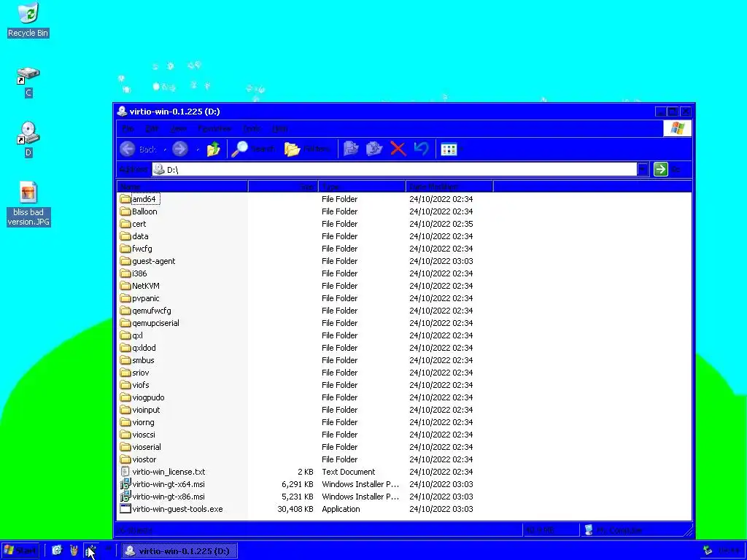Open the View menu

pyautogui.click(x=178, y=128)
